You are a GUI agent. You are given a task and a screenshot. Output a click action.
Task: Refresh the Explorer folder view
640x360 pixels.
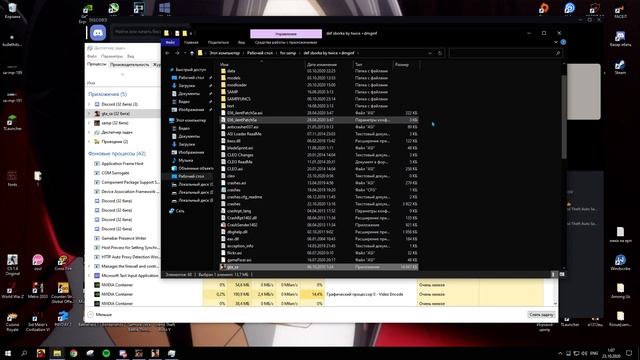click(440, 53)
